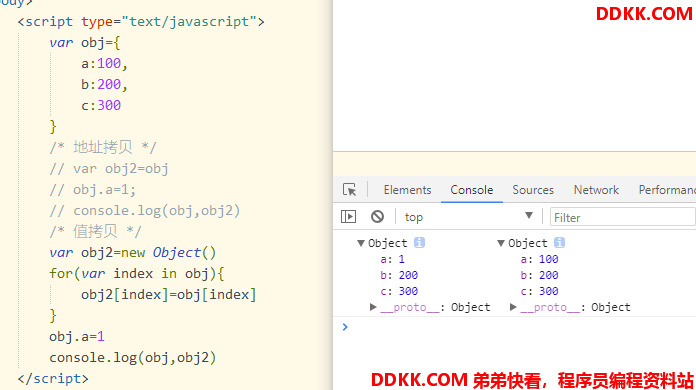Switch to the Elements tab
This screenshot has width=696, height=390.
(x=407, y=190)
